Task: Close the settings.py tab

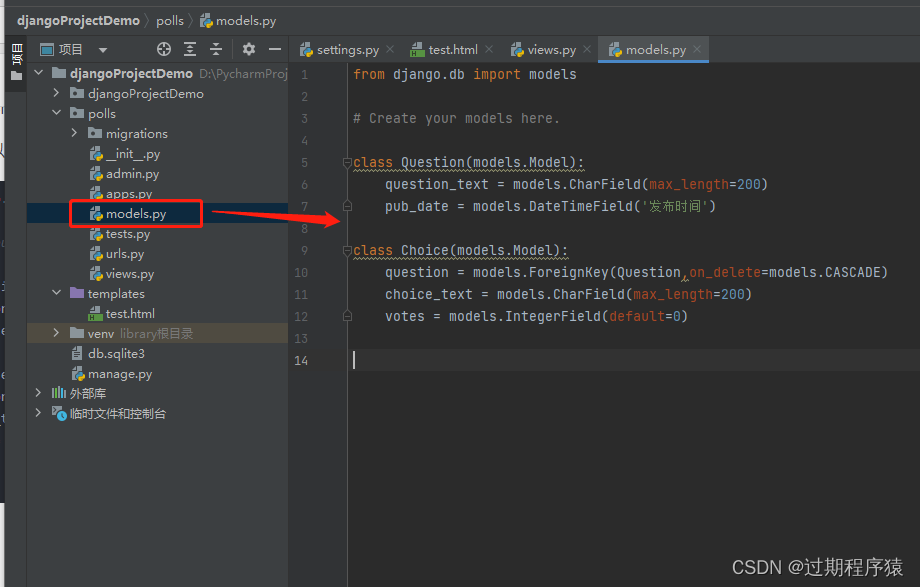Action: point(390,50)
